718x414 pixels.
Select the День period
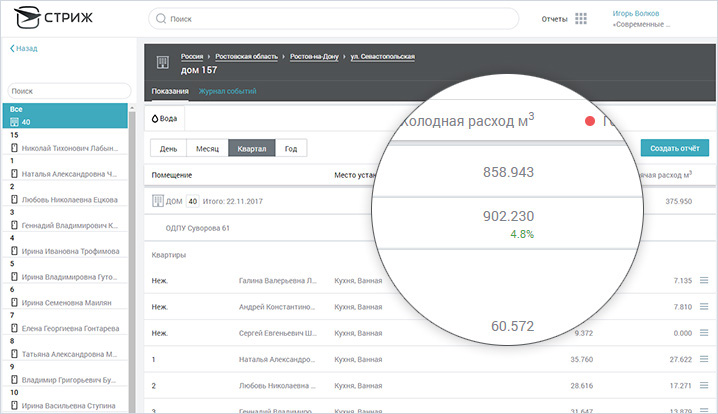pyautogui.click(x=169, y=148)
